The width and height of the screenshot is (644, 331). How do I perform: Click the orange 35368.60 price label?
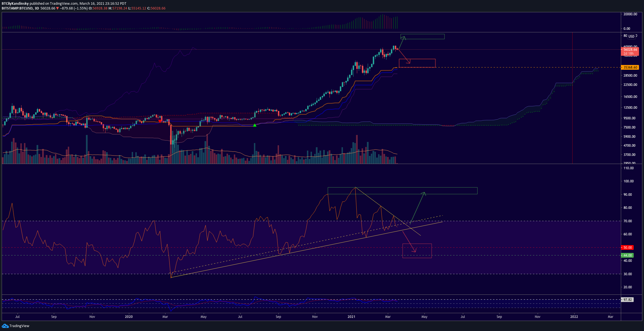tap(630, 67)
